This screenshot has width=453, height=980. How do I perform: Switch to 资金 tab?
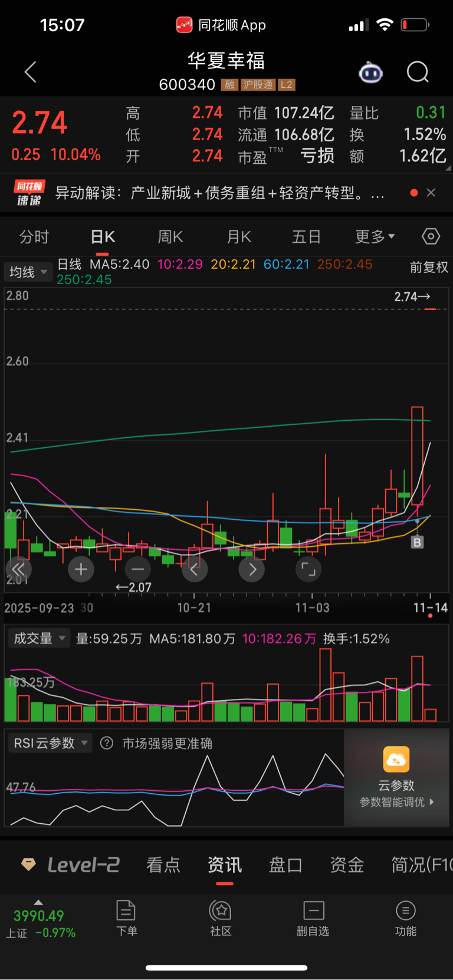[347, 864]
